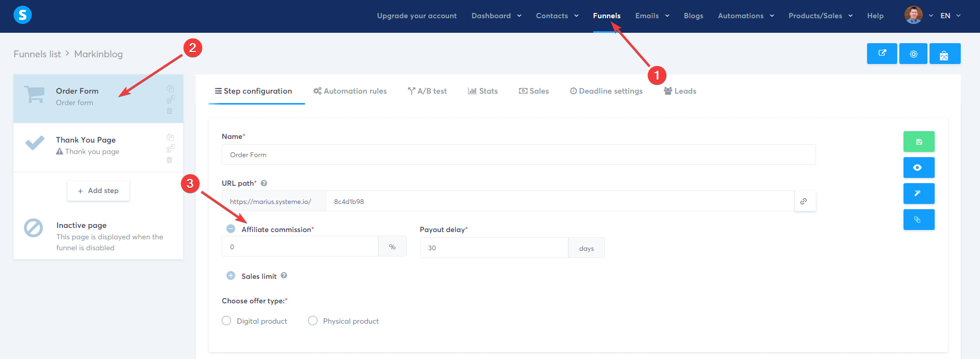Open Blogs in top navigation

(694, 16)
